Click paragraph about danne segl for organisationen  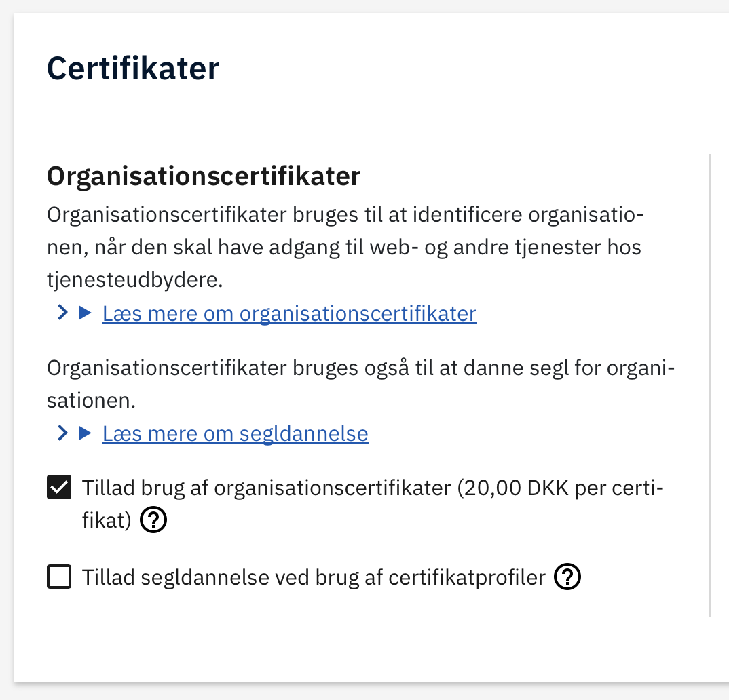click(360, 370)
